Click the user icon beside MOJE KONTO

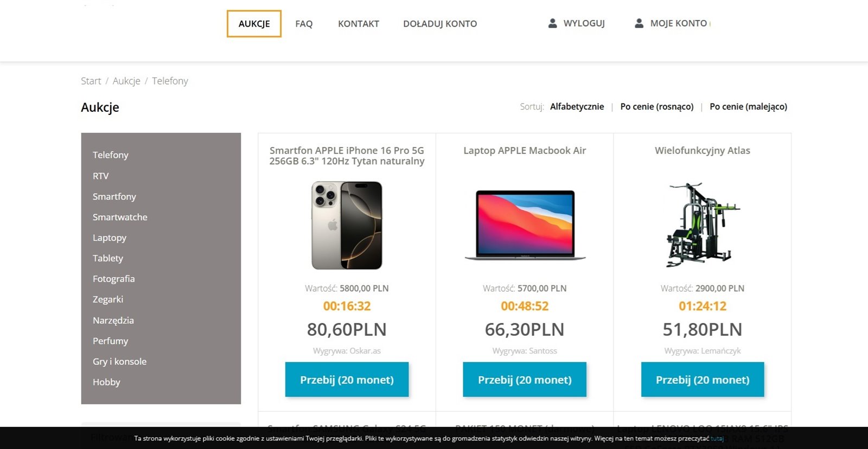pyautogui.click(x=639, y=23)
